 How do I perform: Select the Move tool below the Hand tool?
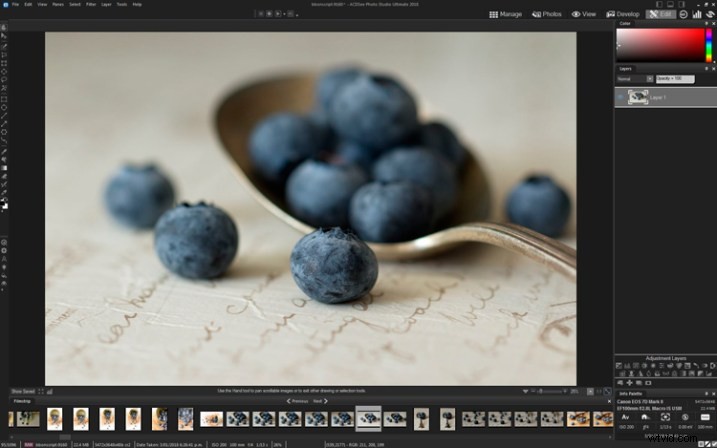click(x=4, y=36)
